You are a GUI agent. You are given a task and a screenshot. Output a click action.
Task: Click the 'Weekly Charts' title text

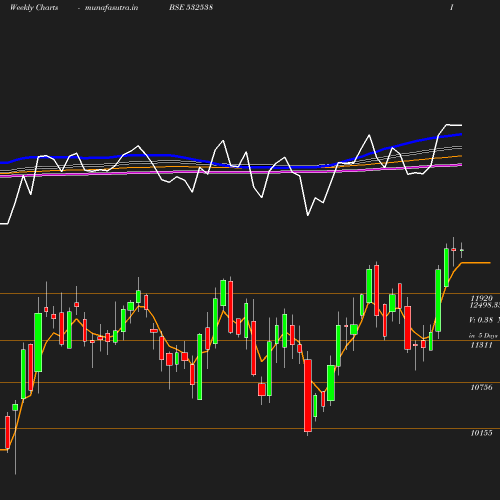[34, 8]
